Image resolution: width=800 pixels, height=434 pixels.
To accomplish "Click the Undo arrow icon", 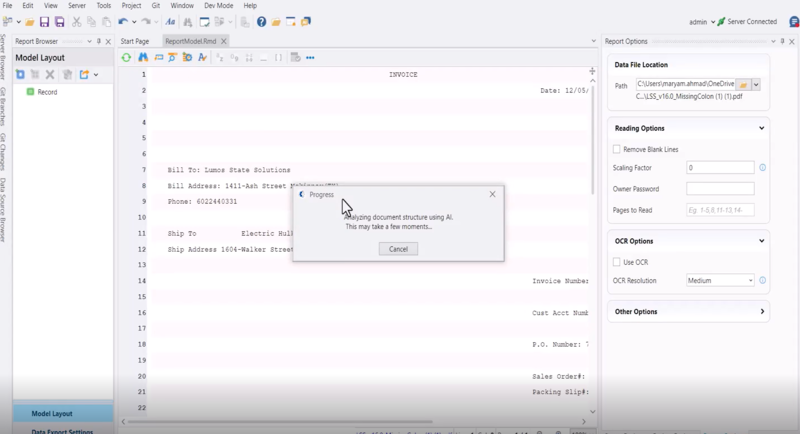I will click(x=123, y=21).
